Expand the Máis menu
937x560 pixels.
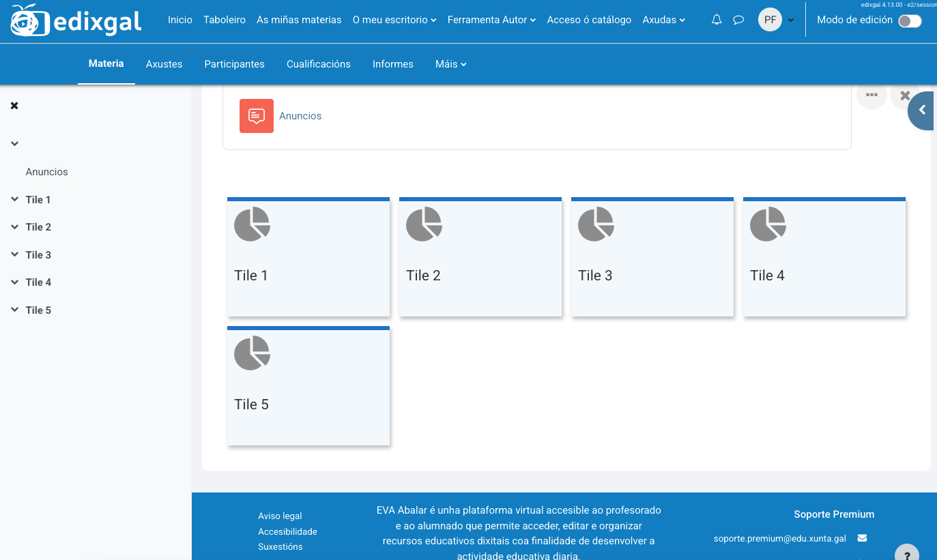pos(450,64)
